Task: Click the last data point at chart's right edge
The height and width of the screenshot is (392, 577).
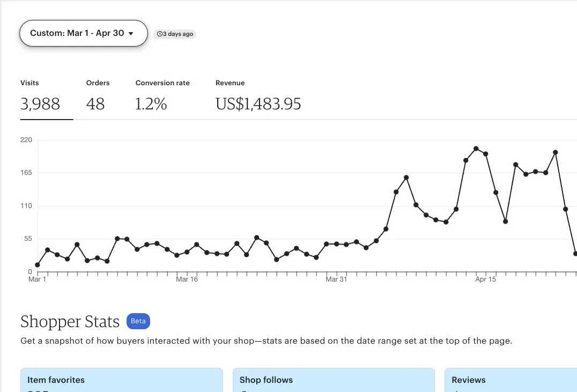Action: pos(575,254)
